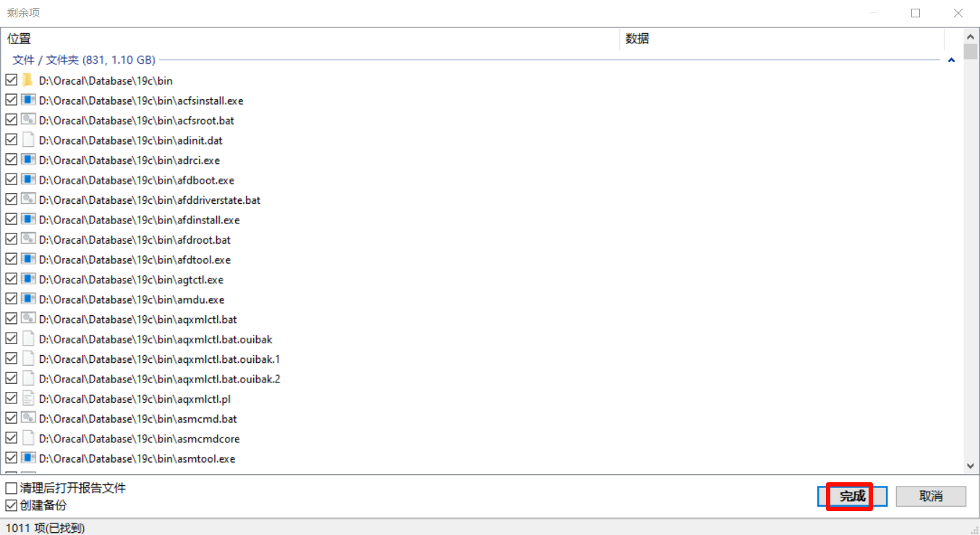Select the 文件 / 文件夹 (831, 1.10 GB) group header
Image resolution: width=980 pixels, height=535 pixels.
click(x=84, y=60)
